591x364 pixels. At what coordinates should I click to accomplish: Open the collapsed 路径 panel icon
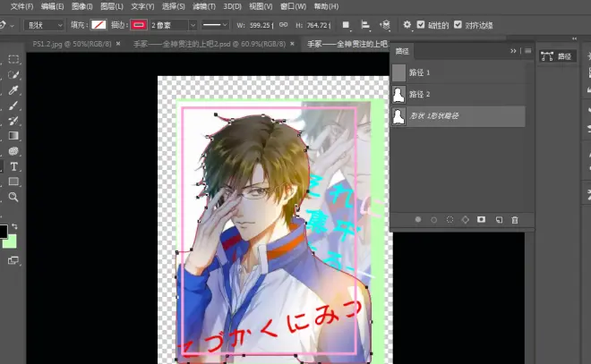[556, 56]
